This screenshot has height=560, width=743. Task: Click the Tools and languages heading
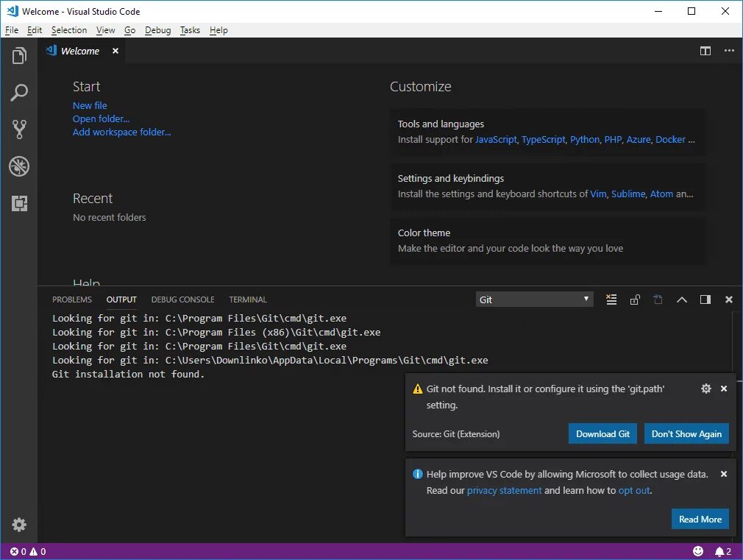tap(441, 124)
